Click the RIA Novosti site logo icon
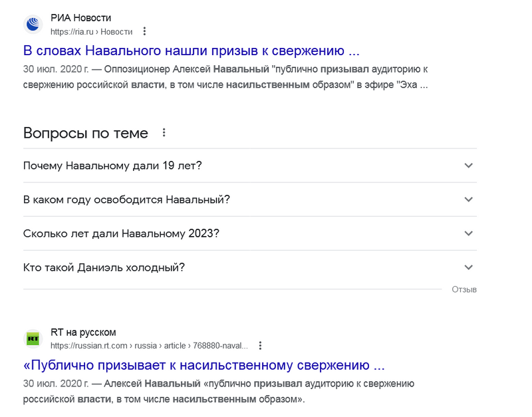This screenshot has width=532, height=417. coord(33,25)
